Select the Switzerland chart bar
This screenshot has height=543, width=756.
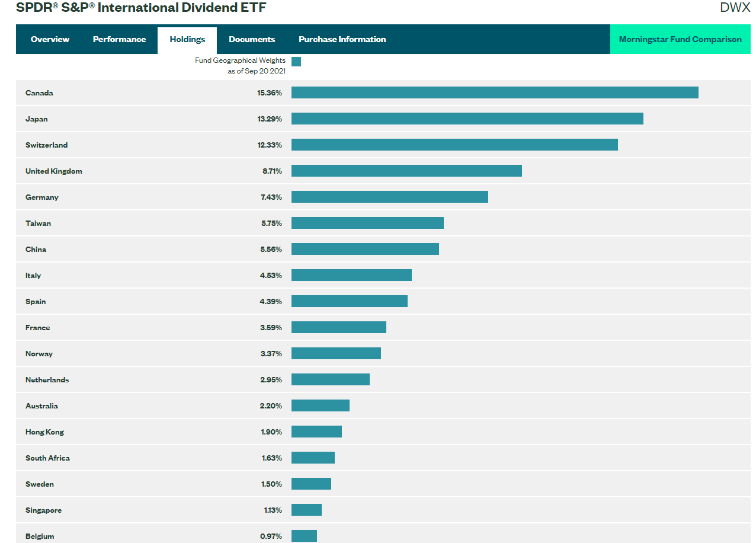coord(454,144)
